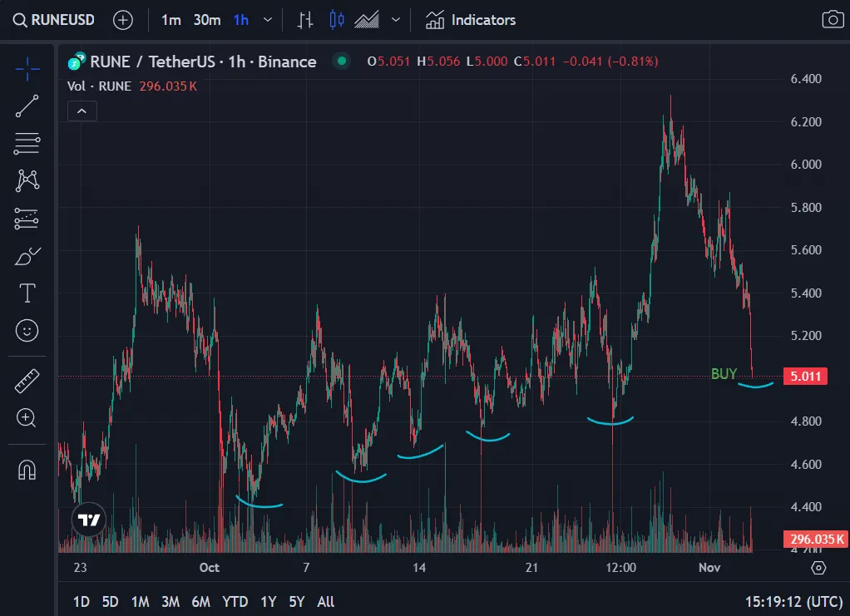
Task: Open the RUNEUSD symbol search
Action: [x=54, y=20]
